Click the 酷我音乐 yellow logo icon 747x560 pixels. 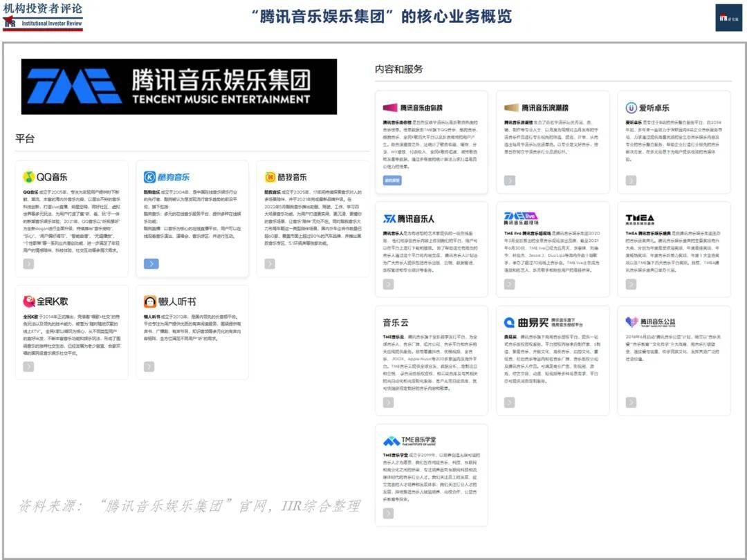pyautogui.click(x=270, y=177)
